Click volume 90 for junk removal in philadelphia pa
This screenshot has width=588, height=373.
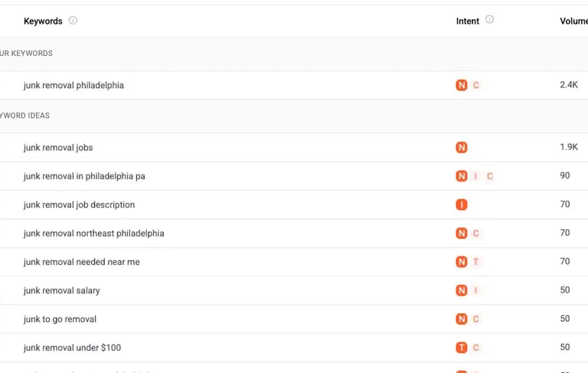pyautogui.click(x=565, y=175)
